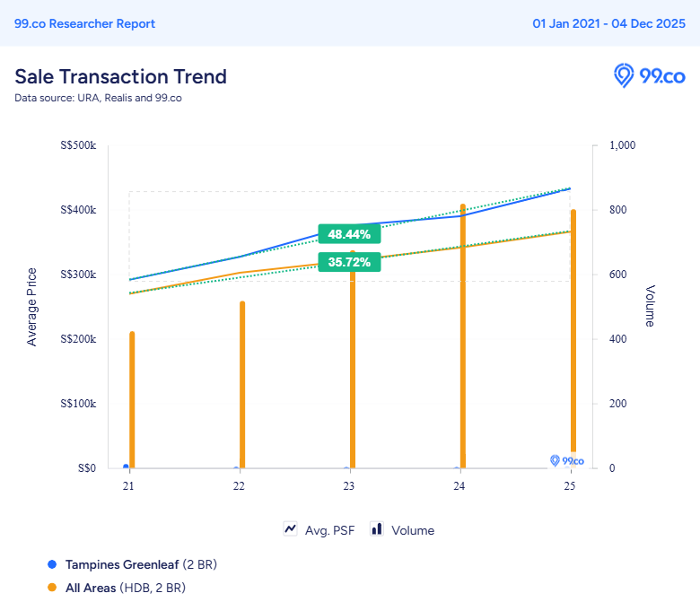Click the orange All Areas legend dot
Viewport: 700px width, 602px height.
[51, 588]
